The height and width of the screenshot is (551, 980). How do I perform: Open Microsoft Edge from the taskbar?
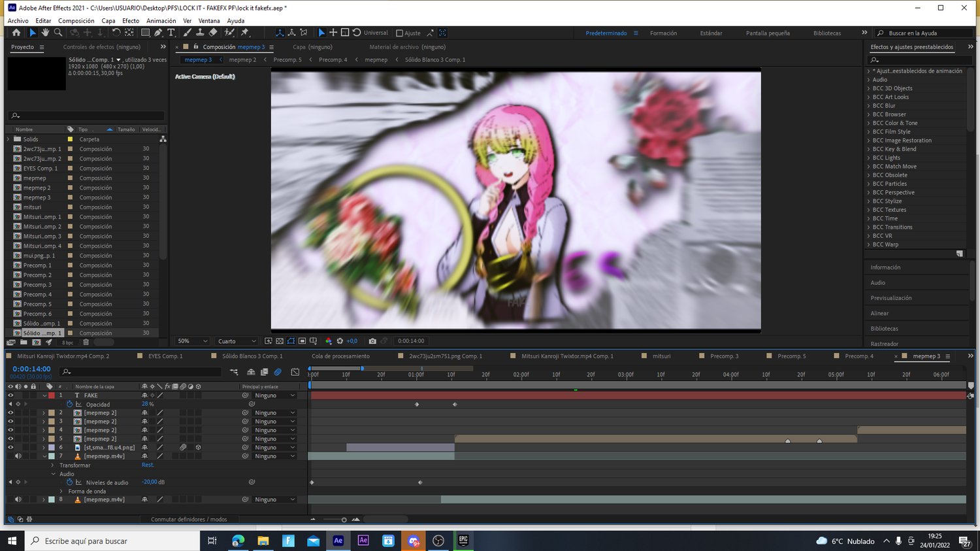(238, 541)
